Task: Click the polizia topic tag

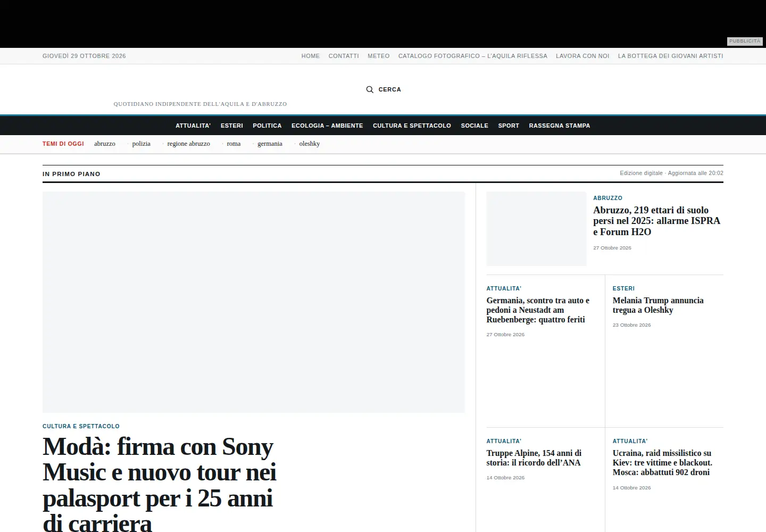Action: click(141, 144)
